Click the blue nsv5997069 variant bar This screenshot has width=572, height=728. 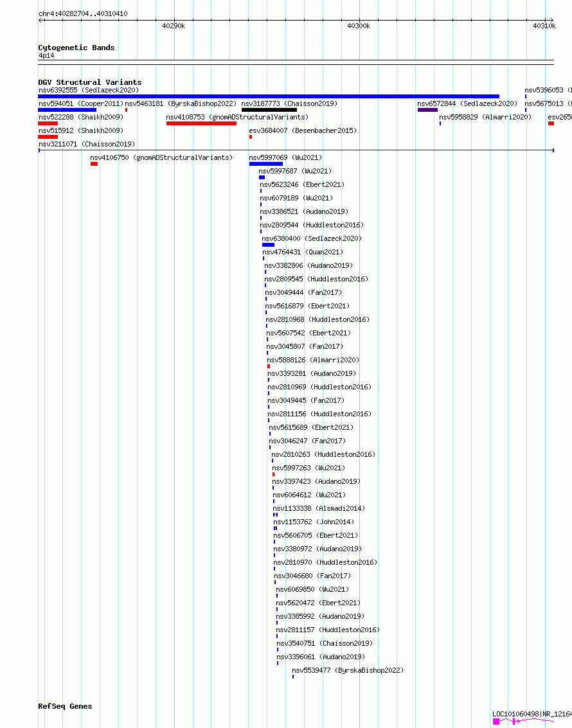pos(266,164)
